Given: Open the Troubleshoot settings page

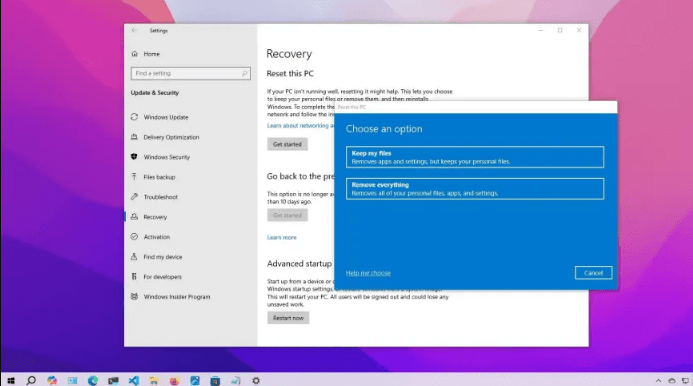Looking at the screenshot, I should coord(190,197).
